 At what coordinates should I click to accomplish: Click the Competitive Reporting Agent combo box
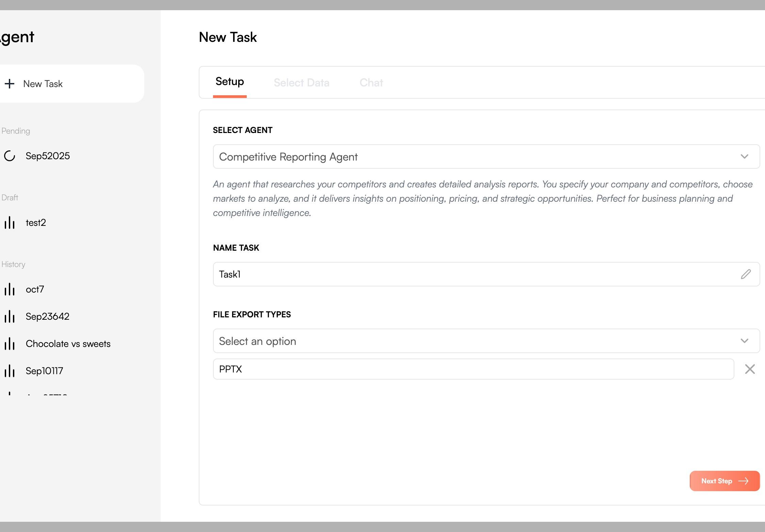pyautogui.click(x=476, y=156)
